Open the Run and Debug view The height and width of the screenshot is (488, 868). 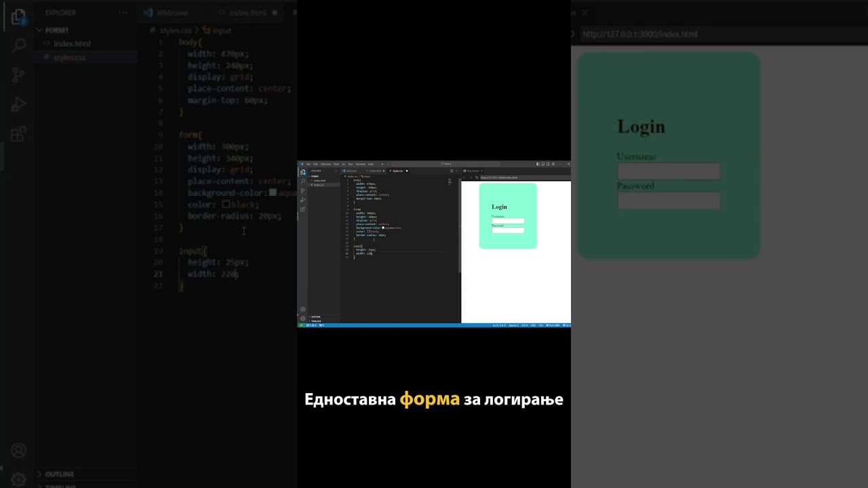[303, 200]
